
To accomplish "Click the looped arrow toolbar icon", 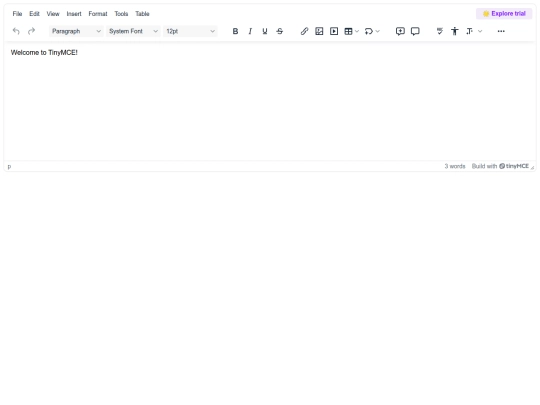I will coord(368,31).
